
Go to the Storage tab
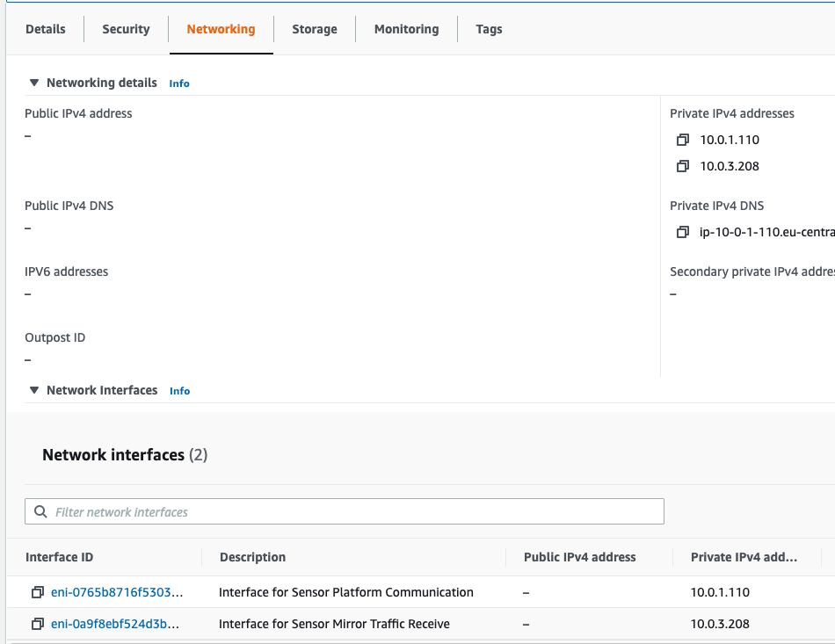coord(315,29)
